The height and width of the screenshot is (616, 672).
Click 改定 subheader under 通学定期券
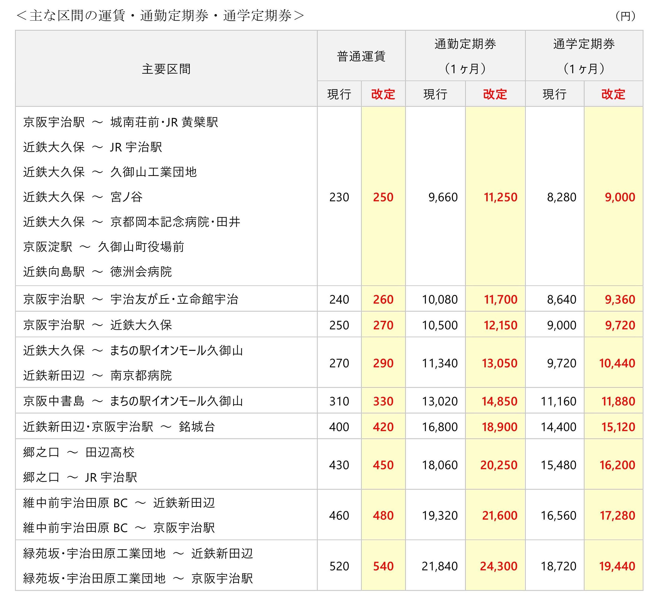pyautogui.click(x=613, y=94)
